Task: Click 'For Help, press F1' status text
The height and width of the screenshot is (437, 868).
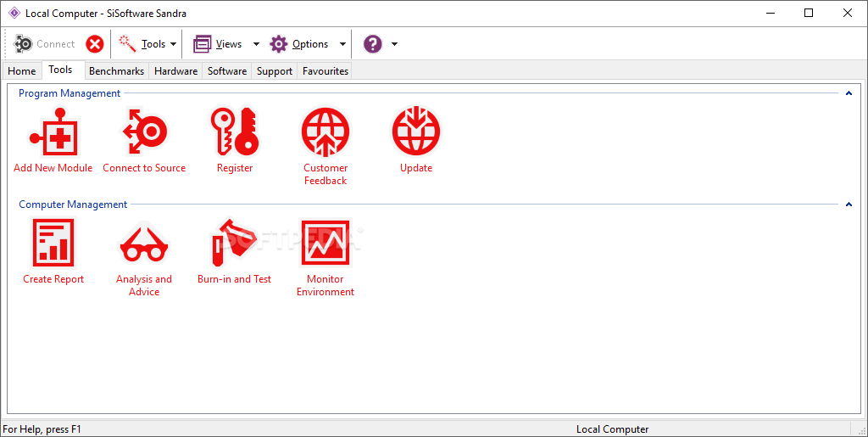Action: (x=42, y=429)
